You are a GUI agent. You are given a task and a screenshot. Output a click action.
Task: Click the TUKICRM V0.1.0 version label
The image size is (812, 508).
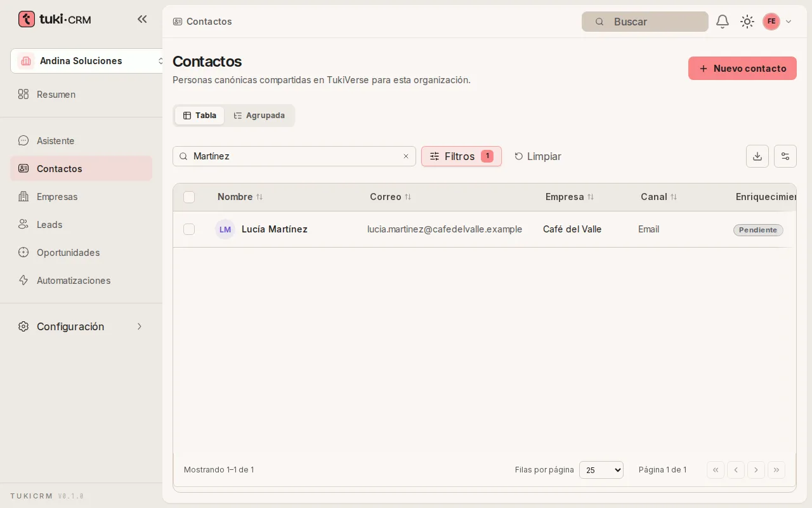click(x=47, y=496)
